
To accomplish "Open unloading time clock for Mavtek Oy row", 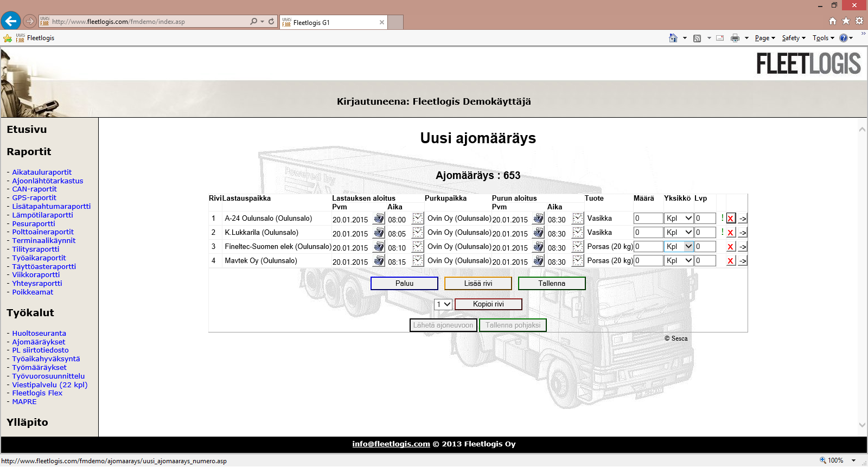I will pos(578,261).
